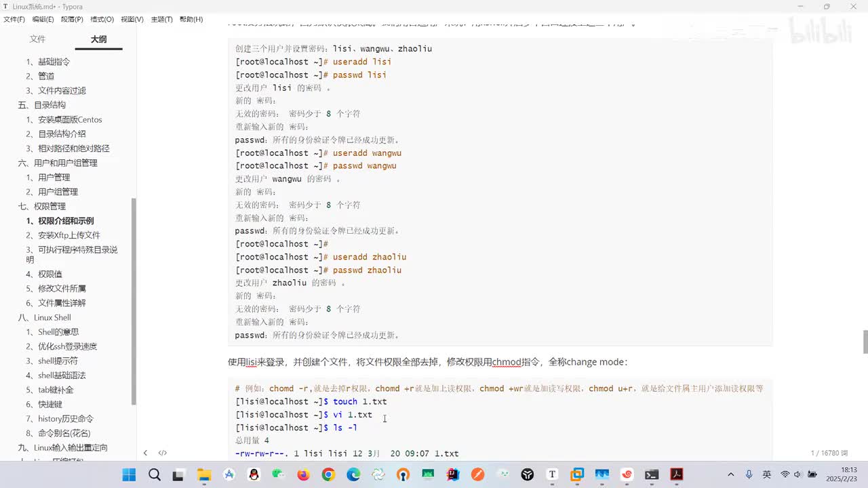Click the 'useradd zhaoliu' command line
This screenshot has height=488, width=868.
tap(321, 257)
